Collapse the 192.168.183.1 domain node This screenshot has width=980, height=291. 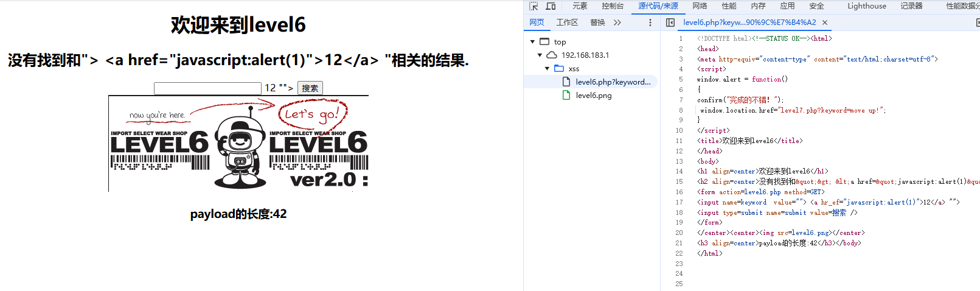pyautogui.click(x=540, y=55)
